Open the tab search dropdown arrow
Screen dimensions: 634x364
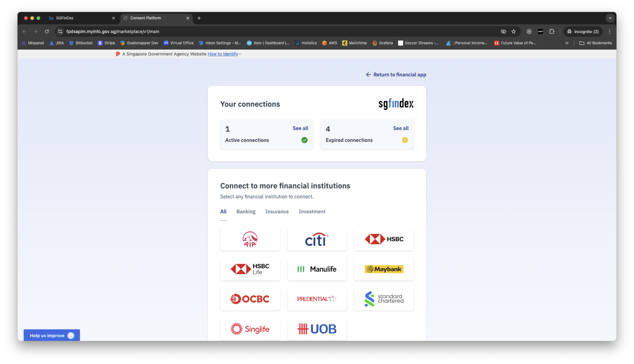pos(610,18)
